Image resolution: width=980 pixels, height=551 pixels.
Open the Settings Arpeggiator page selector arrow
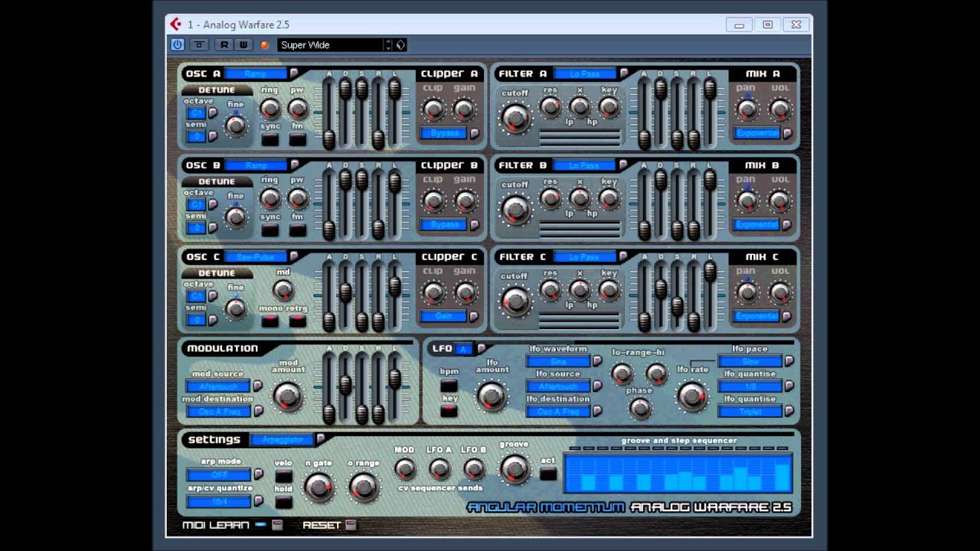(x=321, y=439)
